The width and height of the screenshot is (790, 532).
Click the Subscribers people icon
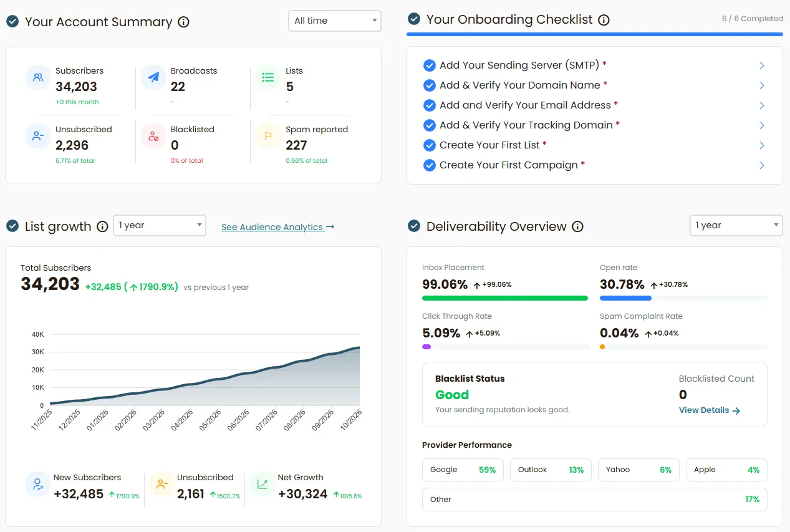[38, 77]
